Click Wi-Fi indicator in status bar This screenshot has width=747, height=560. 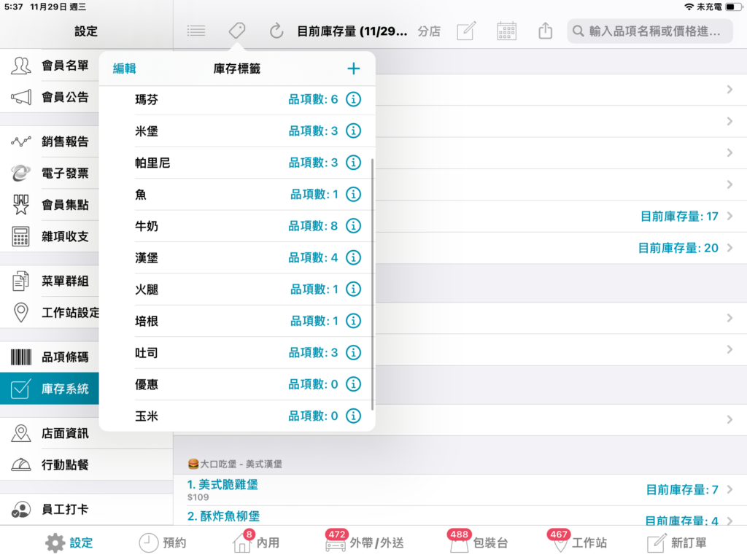(689, 7)
